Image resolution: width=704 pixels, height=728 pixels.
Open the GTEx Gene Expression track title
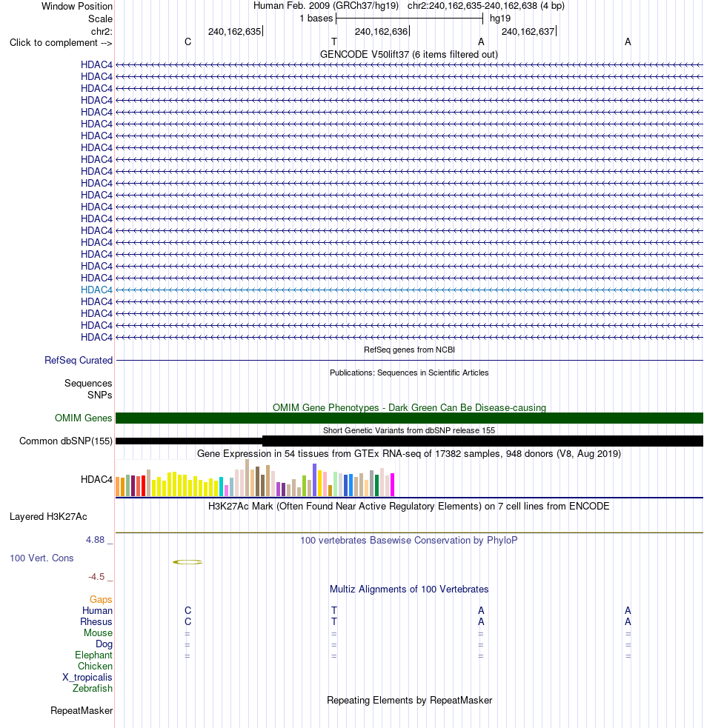[409, 453]
